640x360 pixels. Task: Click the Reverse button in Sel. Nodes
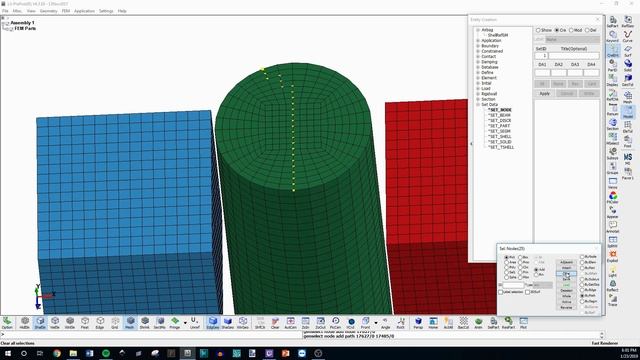coord(567,307)
